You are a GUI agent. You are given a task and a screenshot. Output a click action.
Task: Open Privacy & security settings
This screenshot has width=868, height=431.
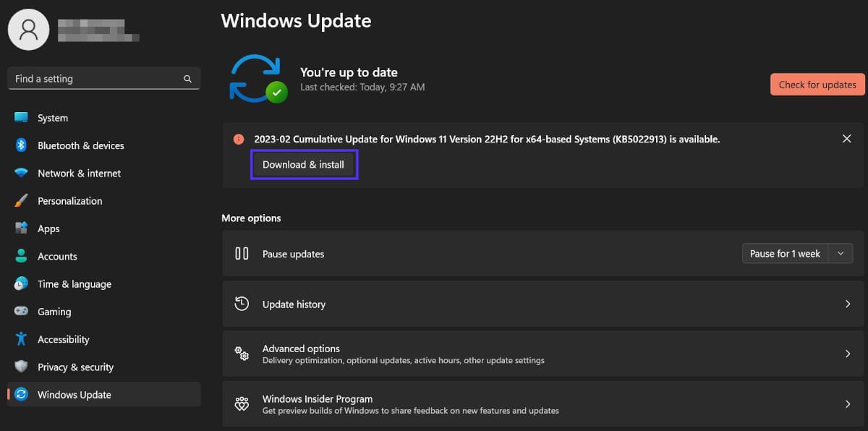[x=74, y=367]
